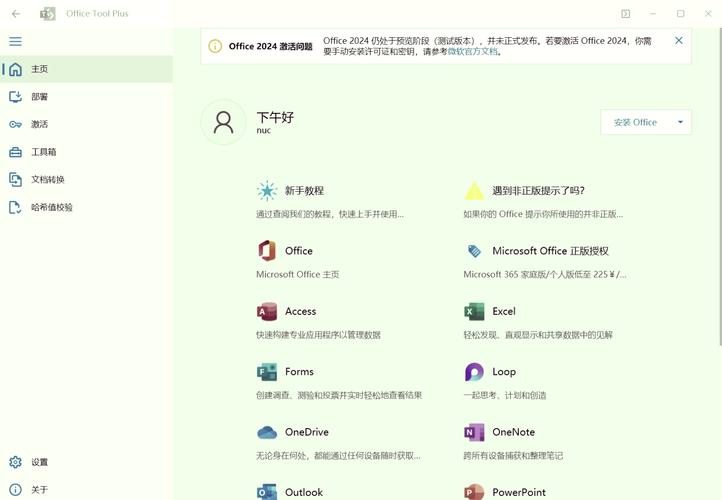Viewport: 722px width, 500px height.
Task: Click the beginner tutorial star icon
Action: (x=267, y=191)
